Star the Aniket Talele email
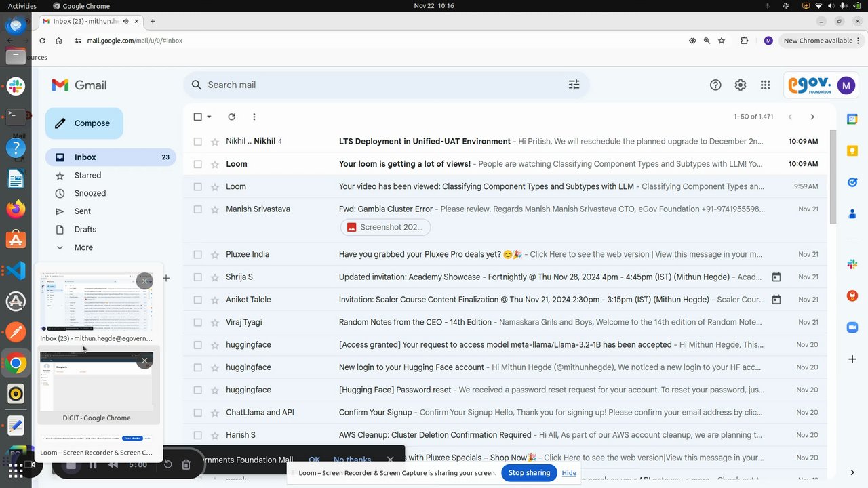Viewport: 868px width, 488px height. [x=214, y=300]
